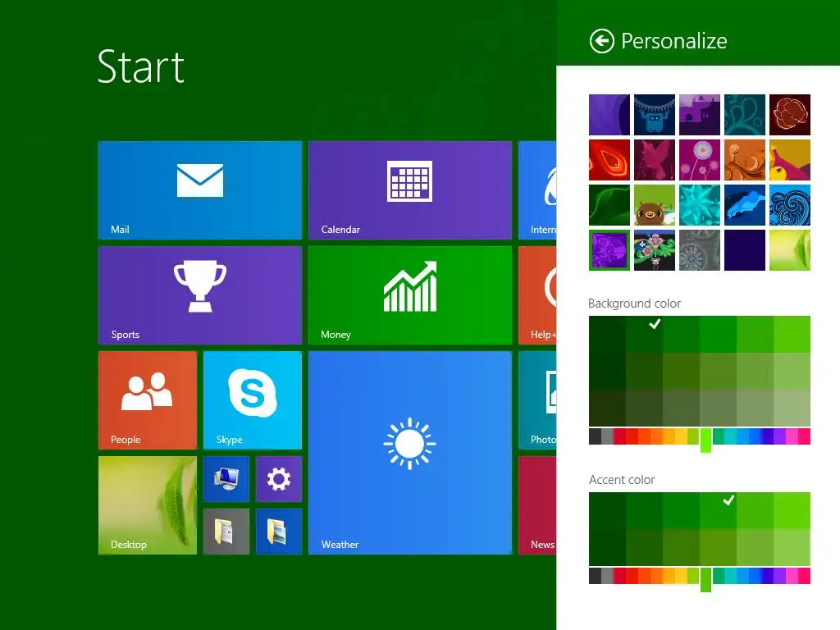The height and width of the screenshot is (630, 840).
Task: Open the Mail tile
Action: [x=200, y=190]
